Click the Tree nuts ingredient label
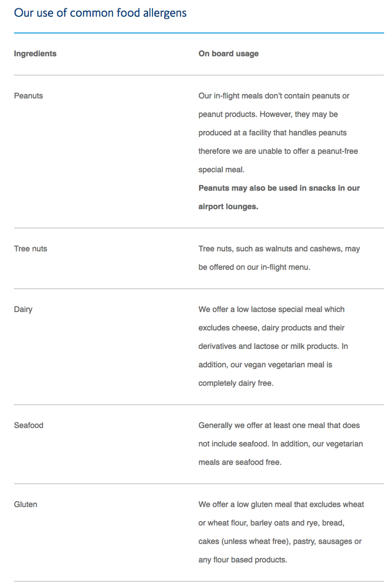This screenshot has width=392, height=587. (31, 249)
